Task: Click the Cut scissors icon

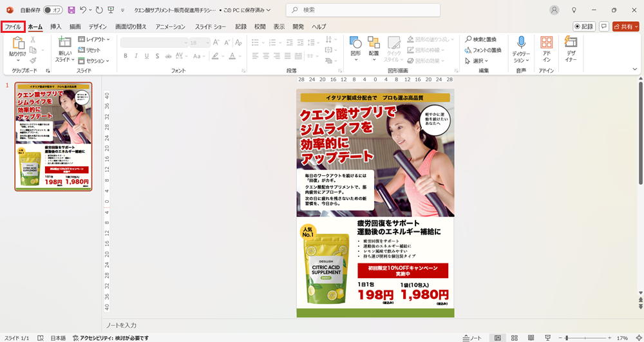Action: pos(33,39)
